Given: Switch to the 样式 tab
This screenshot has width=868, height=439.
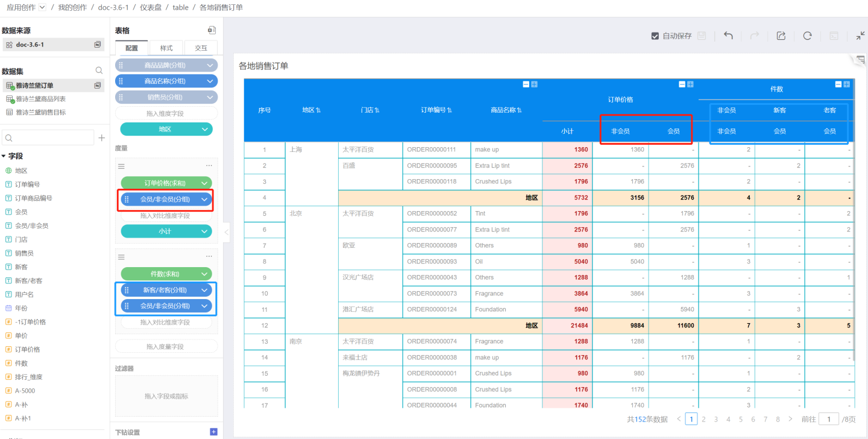Looking at the screenshot, I should (x=166, y=48).
